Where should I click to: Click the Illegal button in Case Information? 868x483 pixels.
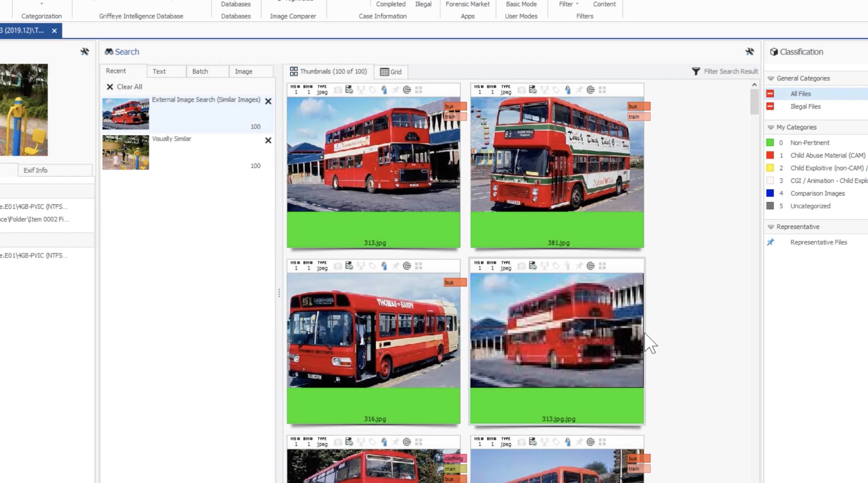coord(423,4)
